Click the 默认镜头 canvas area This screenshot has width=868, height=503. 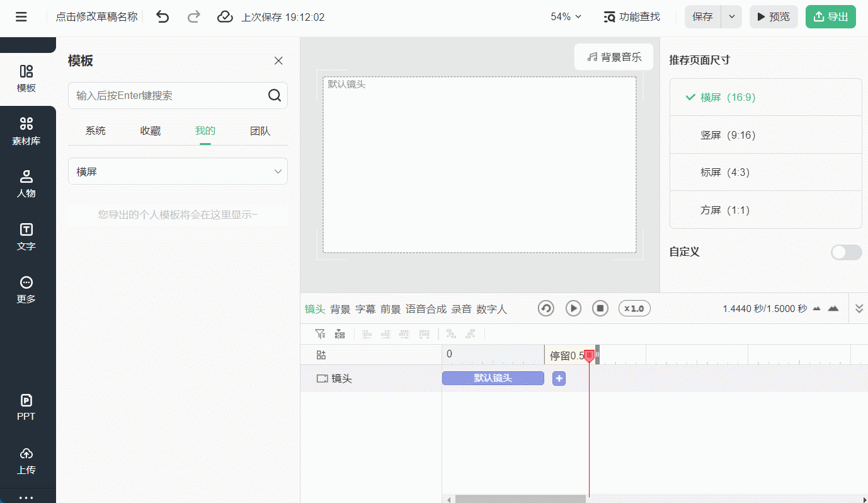click(480, 165)
